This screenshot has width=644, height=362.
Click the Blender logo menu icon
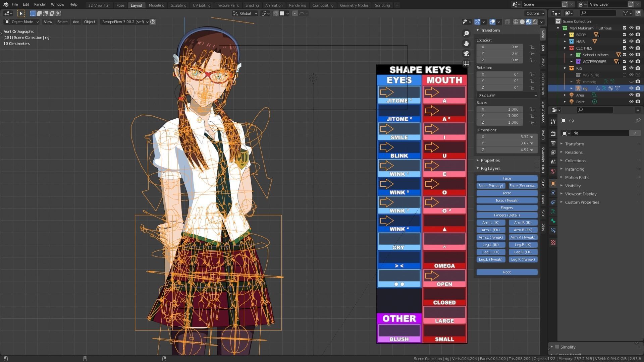(6, 4)
